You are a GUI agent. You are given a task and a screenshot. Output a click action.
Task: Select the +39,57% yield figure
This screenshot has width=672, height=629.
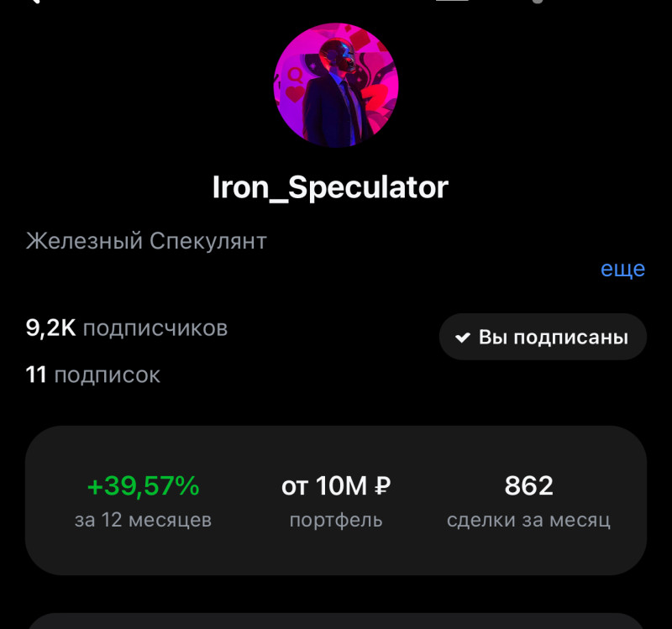coord(143,485)
